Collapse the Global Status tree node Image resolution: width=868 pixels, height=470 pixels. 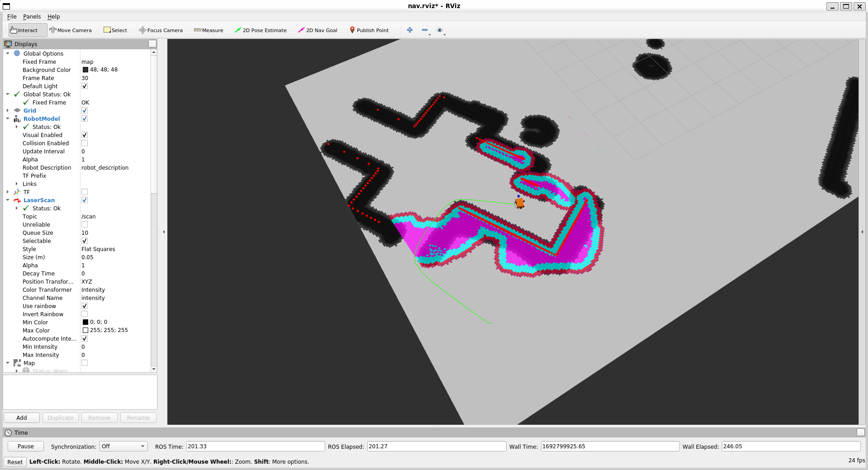(8, 94)
